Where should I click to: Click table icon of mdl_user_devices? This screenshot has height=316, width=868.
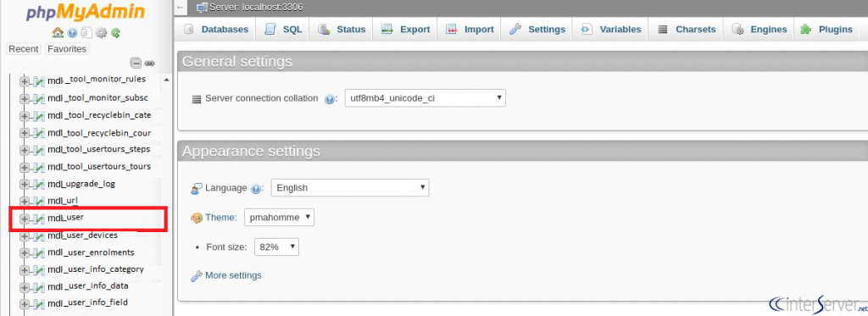39,236
